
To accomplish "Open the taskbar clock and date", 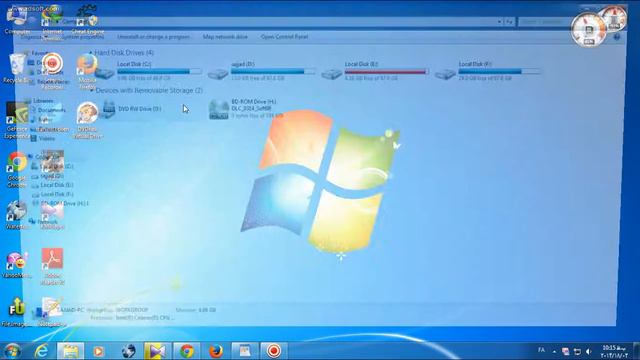I will (615, 351).
